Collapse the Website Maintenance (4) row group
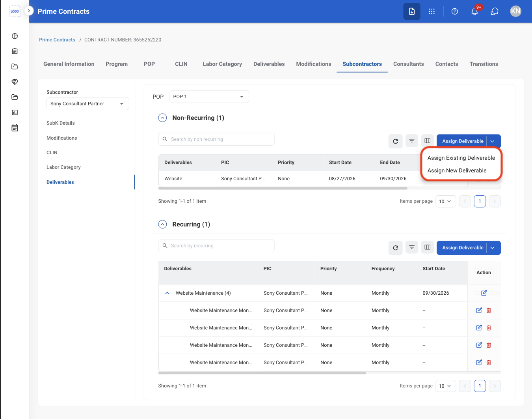532x419 pixels. [x=167, y=293]
